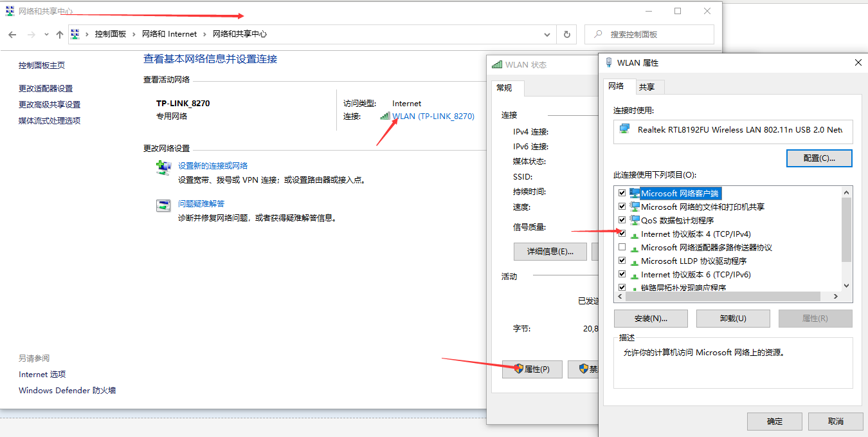This screenshot has width=868, height=437.
Task: Open Internet 选项 link
Action: [42, 375]
